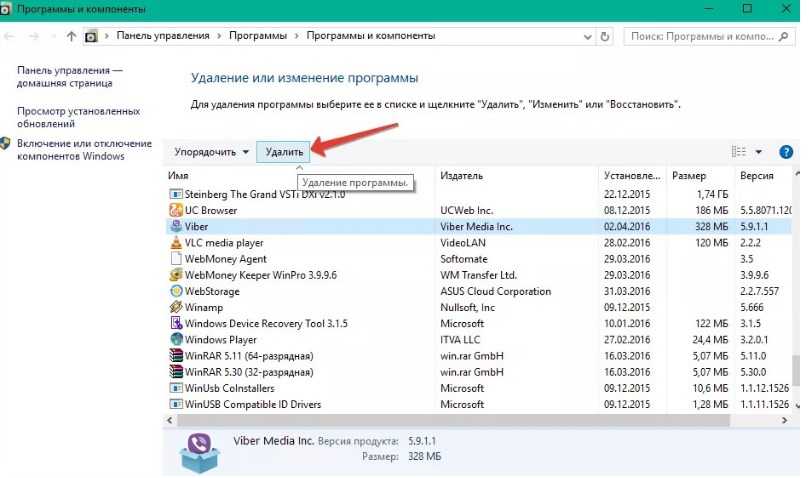Click WM Transfer Ltd. publisher cell
The height and width of the screenshot is (478, 809).
[x=478, y=275]
